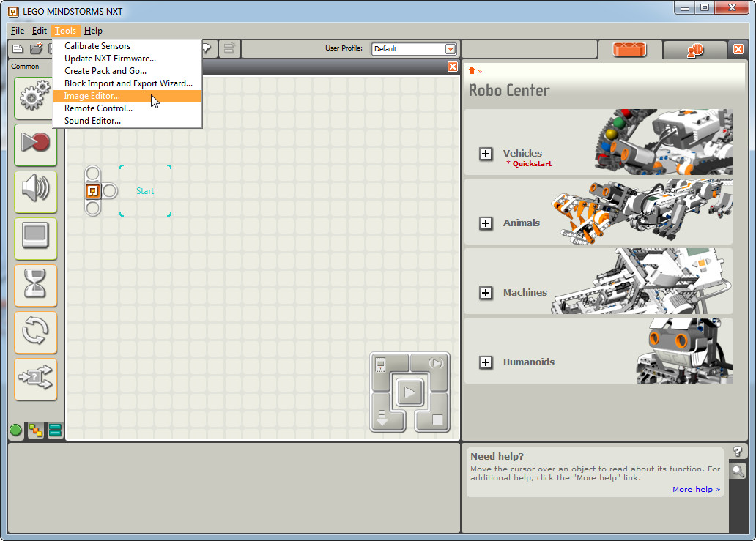Expand the Humanoids category

[x=486, y=362]
